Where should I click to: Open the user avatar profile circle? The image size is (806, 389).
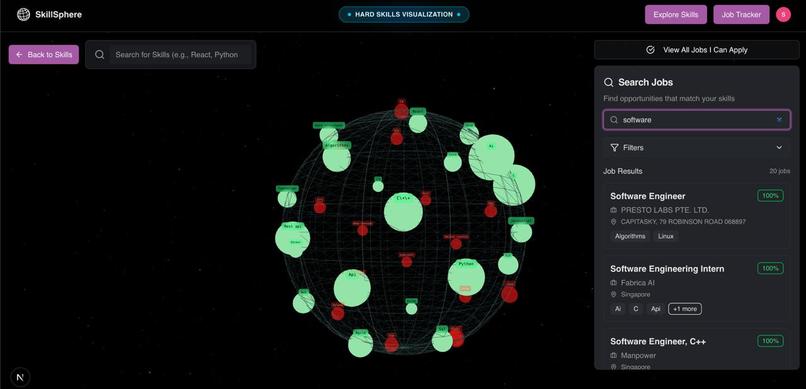click(783, 14)
